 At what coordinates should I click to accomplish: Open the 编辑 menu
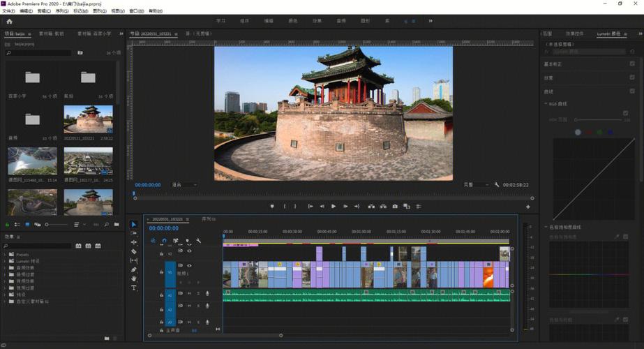tap(26, 11)
